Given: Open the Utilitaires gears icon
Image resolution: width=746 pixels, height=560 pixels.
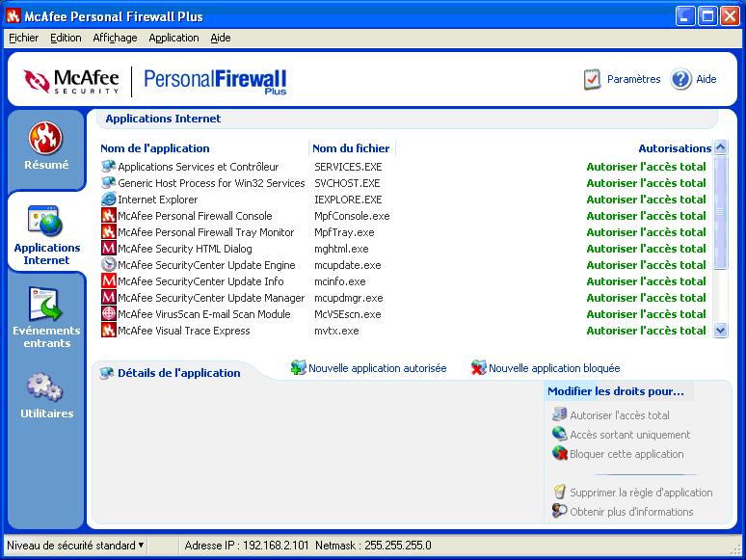Looking at the screenshot, I should point(44,387).
